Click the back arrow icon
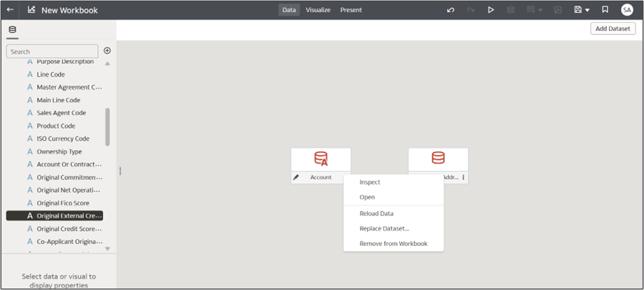 pyautogui.click(x=10, y=10)
